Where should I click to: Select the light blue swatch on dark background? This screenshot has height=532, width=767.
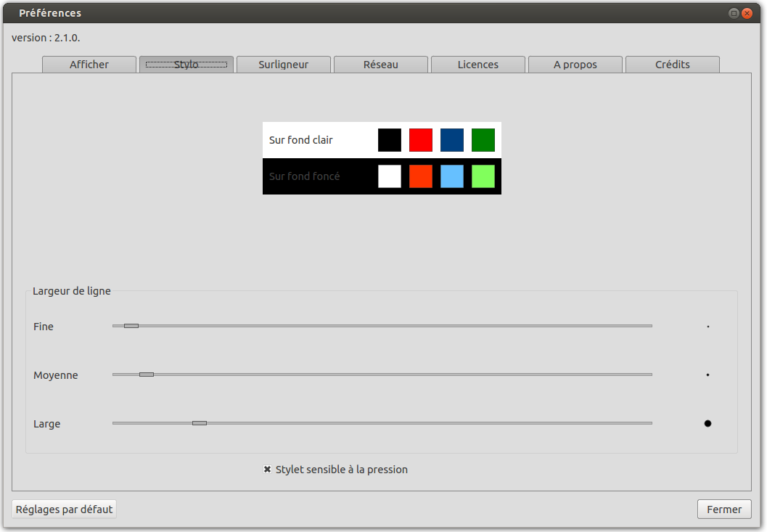452,176
